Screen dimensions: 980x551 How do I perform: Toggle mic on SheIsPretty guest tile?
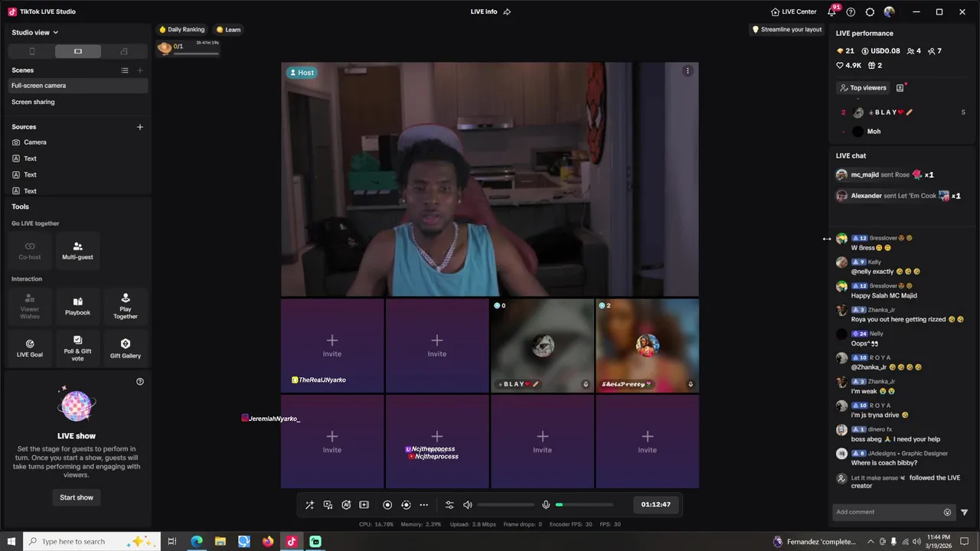click(x=691, y=384)
